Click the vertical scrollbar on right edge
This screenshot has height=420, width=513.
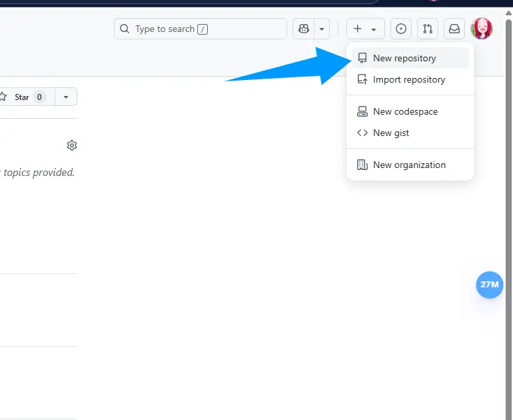[509, 200]
